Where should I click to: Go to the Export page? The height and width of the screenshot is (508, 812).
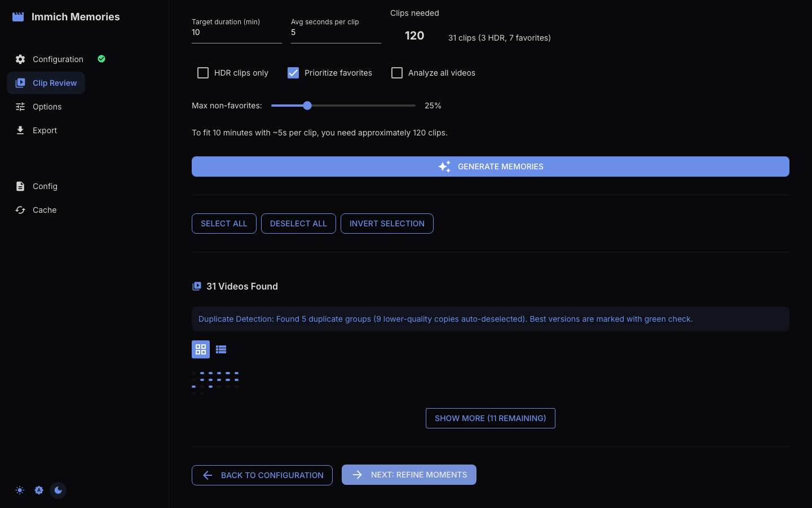pos(45,130)
